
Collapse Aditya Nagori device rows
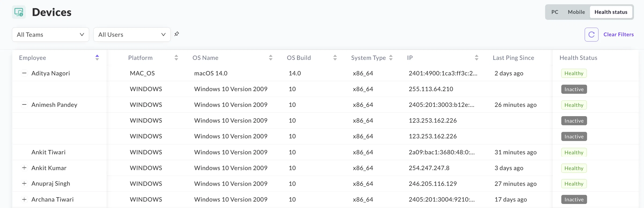pos(24,73)
